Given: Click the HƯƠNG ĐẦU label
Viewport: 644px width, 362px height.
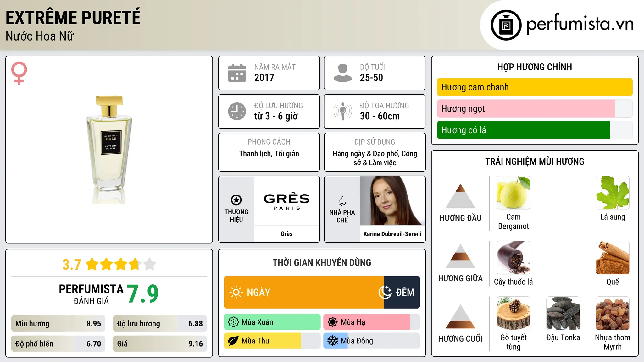Looking at the screenshot, I should pyautogui.click(x=460, y=218).
